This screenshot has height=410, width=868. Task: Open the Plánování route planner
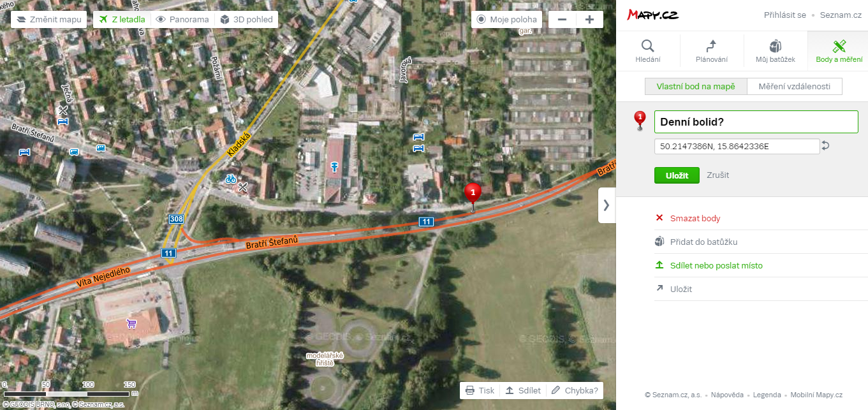pyautogui.click(x=712, y=50)
